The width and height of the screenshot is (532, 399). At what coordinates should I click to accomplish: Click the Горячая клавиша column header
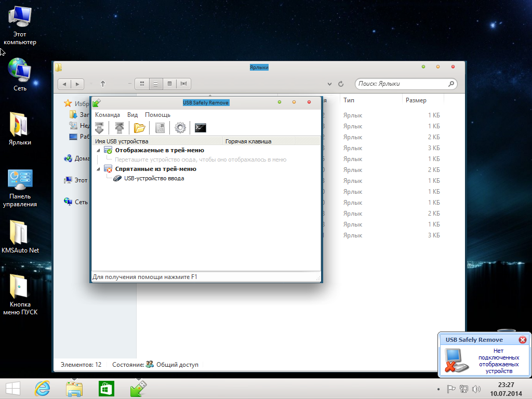[259, 141]
